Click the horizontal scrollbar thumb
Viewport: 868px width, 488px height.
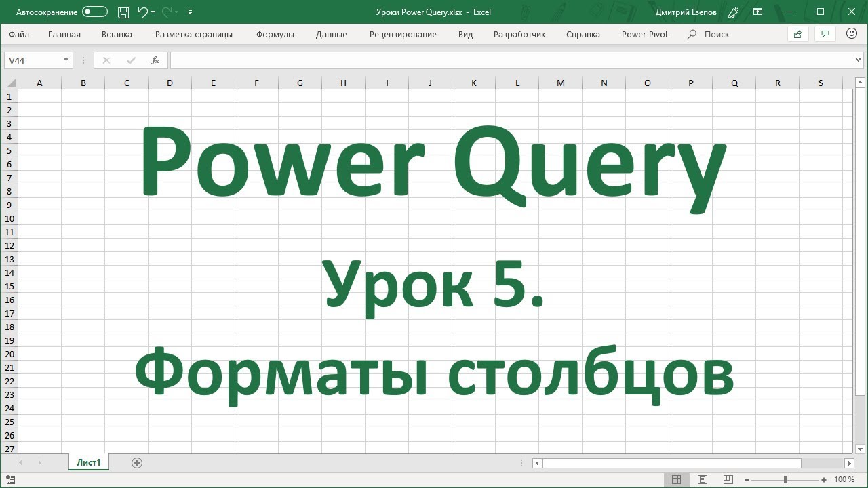click(x=671, y=463)
